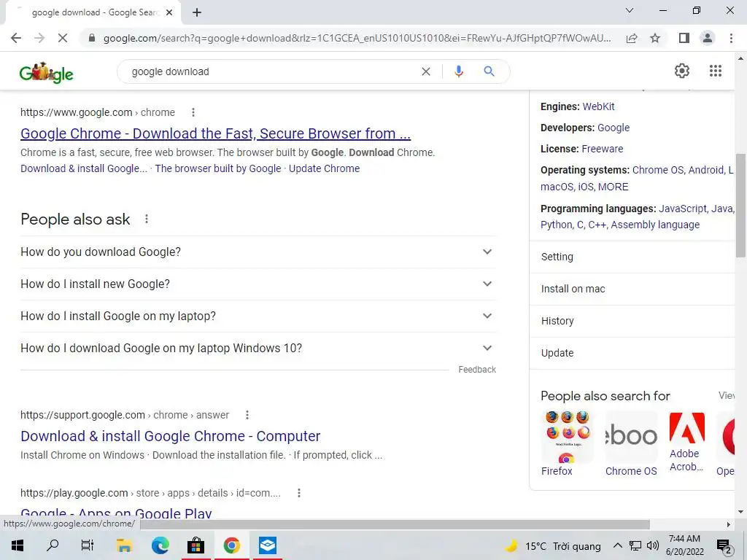This screenshot has width=747, height=560.
Task: Click the Google developer link
Action: tap(613, 128)
